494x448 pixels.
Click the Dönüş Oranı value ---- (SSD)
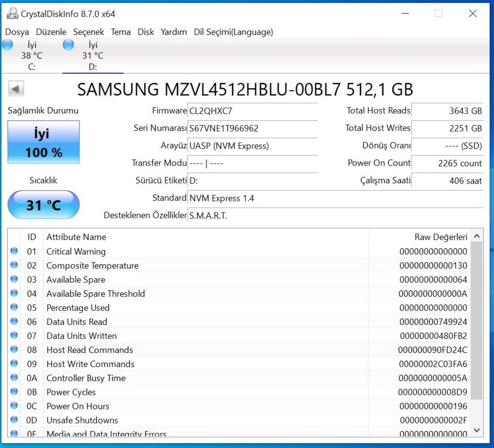(447, 146)
